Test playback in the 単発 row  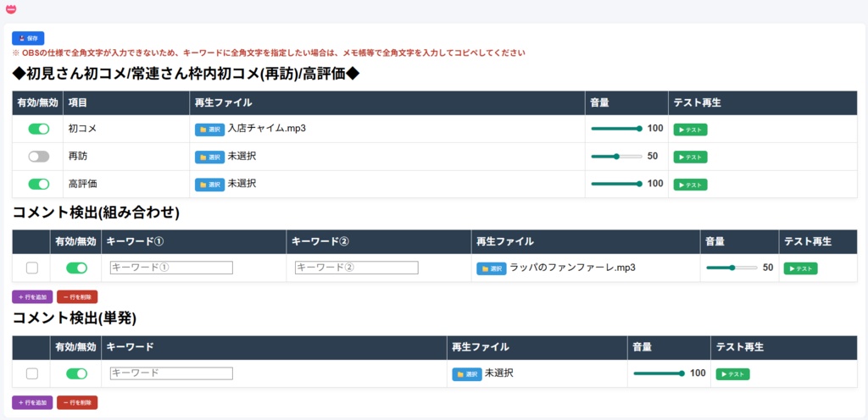coord(732,374)
